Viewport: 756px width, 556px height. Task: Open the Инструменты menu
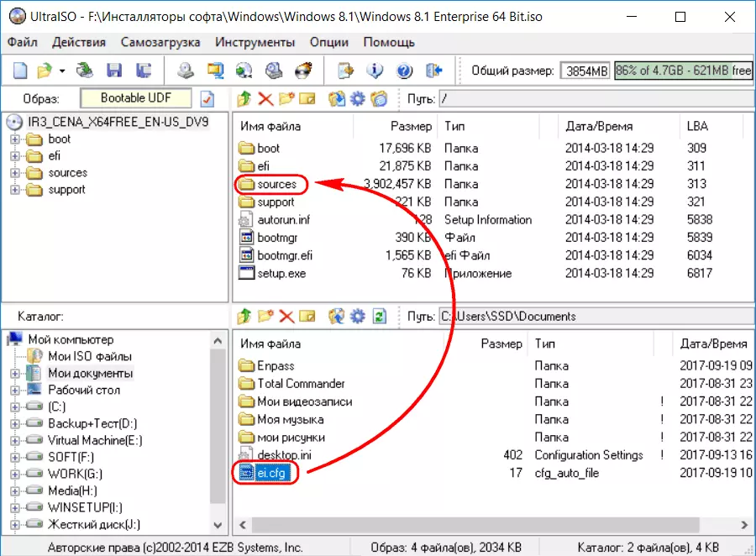[255, 42]
